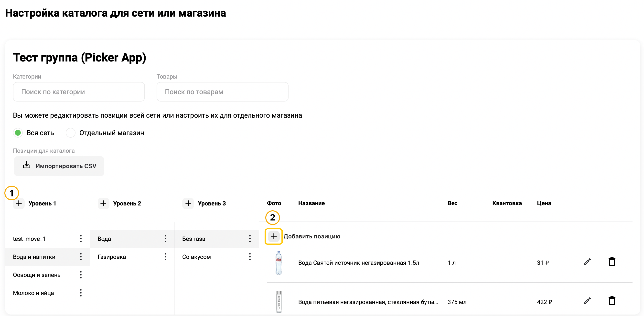Click the Название column header

pos(311,203)
